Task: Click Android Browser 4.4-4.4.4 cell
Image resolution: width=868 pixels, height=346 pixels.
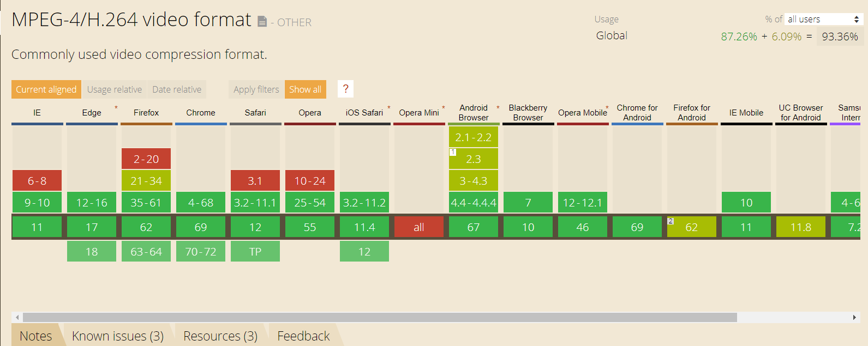Action: 474,202
